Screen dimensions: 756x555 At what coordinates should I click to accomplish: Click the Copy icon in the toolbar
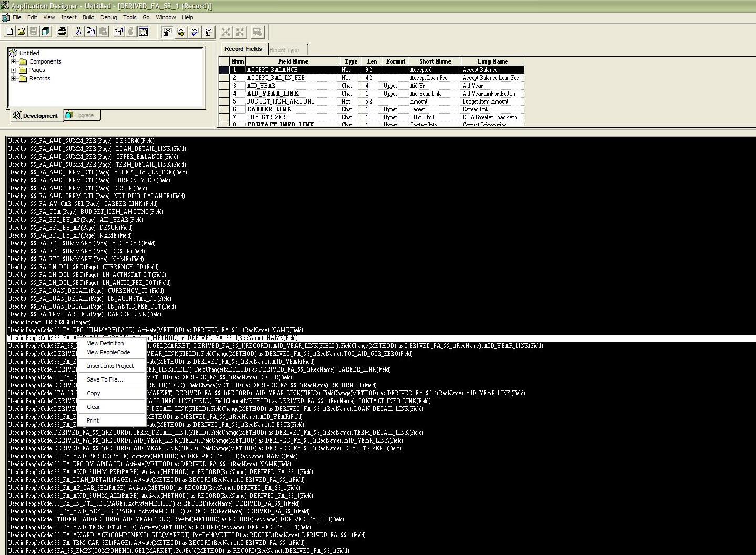[90, 32]
